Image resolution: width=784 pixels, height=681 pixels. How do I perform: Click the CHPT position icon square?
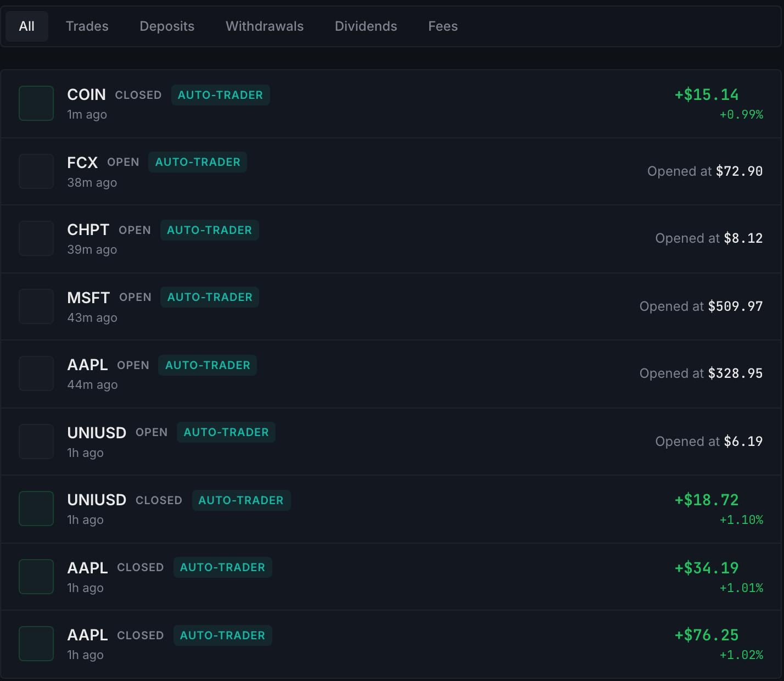click(36, 238)
